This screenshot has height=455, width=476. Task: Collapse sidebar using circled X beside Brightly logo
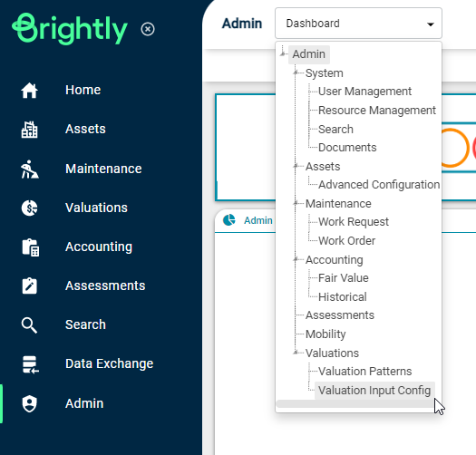click(x=148, y=29)
